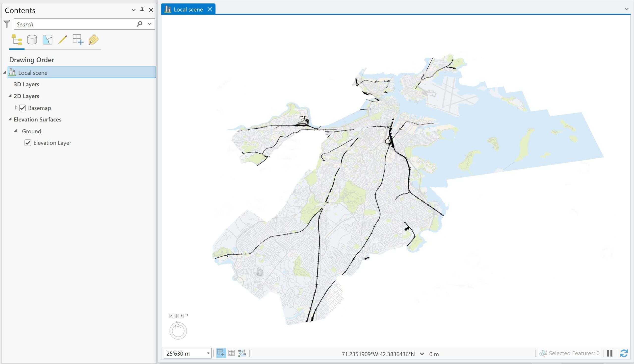This screenshot has width=634, height=364.
Task: Pause drawing with the status bar button
Action: 609,353
